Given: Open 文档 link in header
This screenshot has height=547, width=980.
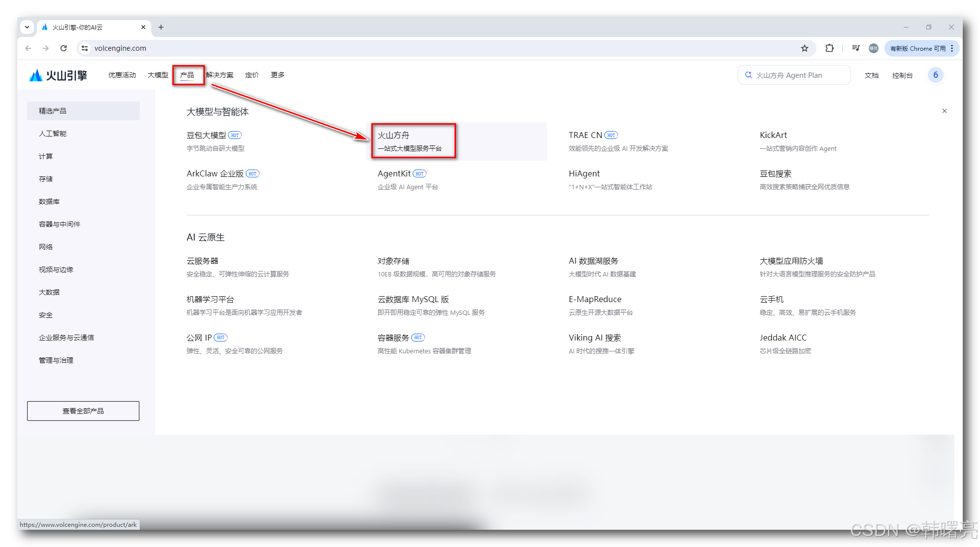Looking at the screenshot, I should coord(872,75).
